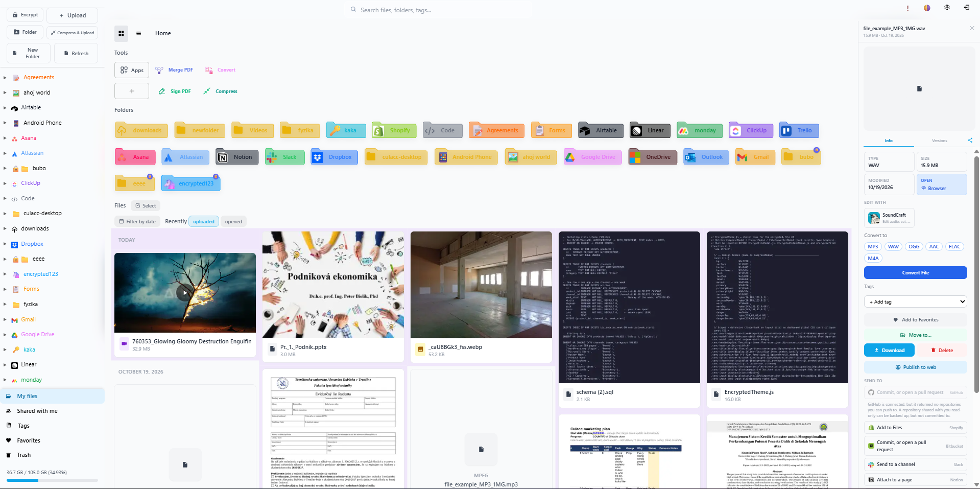Click the Convert File button

click(916, 273)
